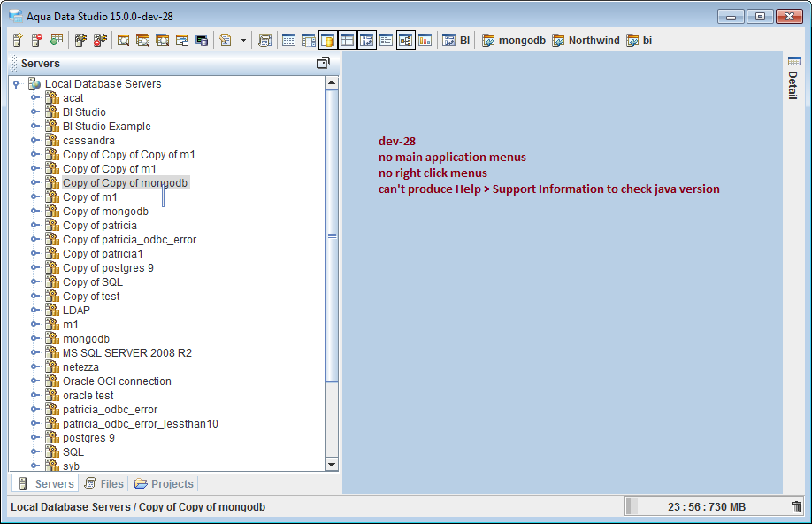Switch to the Files tab
Image resolution: width=812 pixels, height=524 pixels.
tap(104, 483)
